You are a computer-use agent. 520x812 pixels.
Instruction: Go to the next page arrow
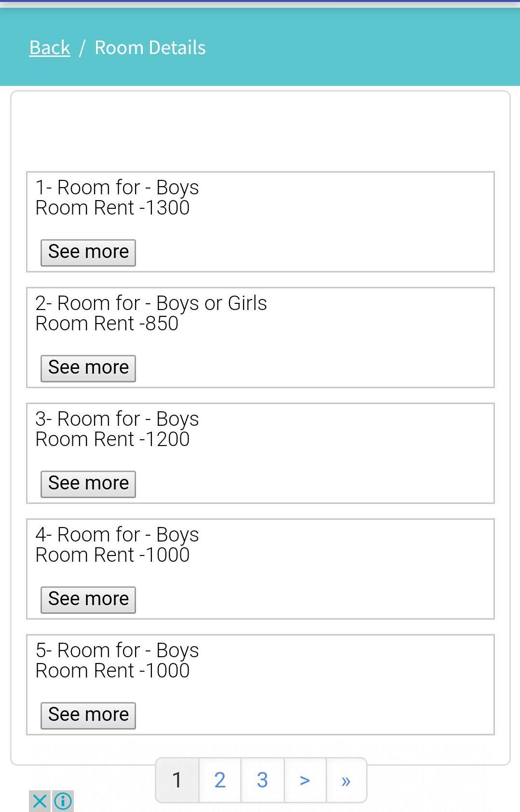[305, 780]
